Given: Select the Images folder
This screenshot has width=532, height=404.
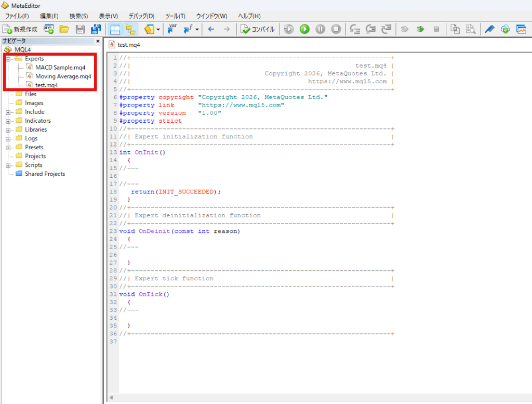Looking at the screenshot, I should pyautogui.click(x=34, y=103).
